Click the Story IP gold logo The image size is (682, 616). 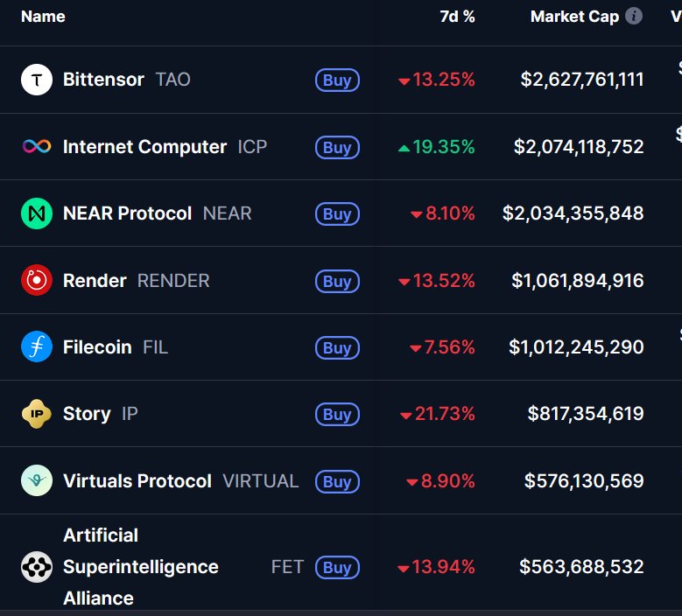[36, 414]
